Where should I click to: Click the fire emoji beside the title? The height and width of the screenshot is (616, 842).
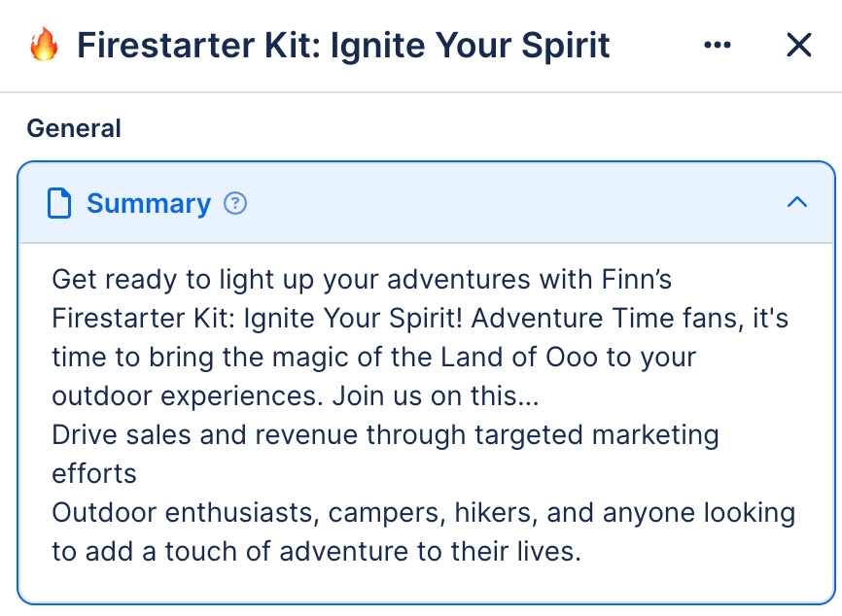[x=44, y=45]
